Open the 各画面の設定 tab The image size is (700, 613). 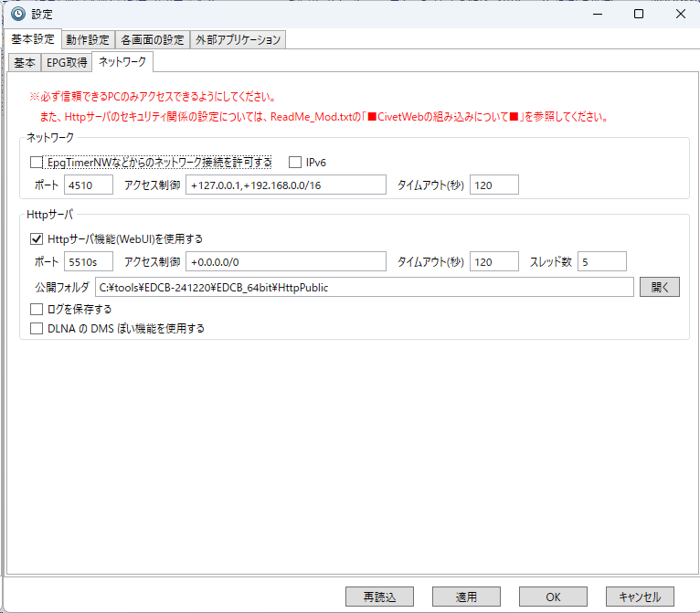tap(153, 39)
